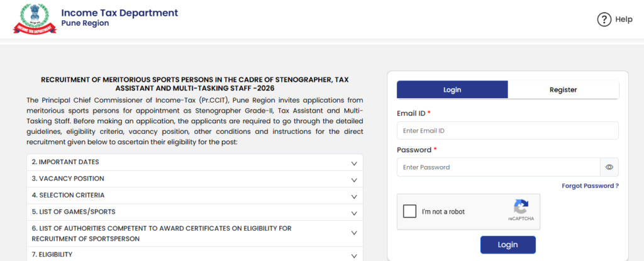Click the Income Tax Department title
Viewport: 644px width, 261px height.
click(x=119, y=13)
